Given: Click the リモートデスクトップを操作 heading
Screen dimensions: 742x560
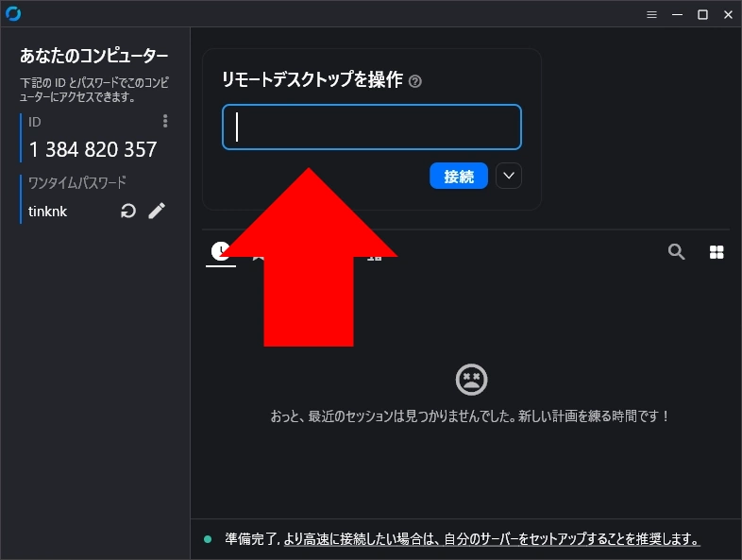Looking at the screenshot, I should click(x=312, y=79).
